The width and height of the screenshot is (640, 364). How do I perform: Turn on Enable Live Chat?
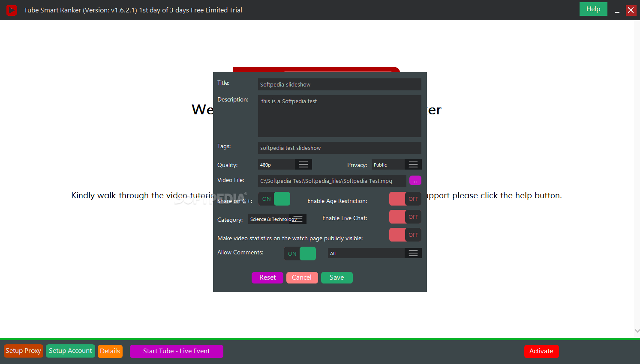tap(405, 217)
